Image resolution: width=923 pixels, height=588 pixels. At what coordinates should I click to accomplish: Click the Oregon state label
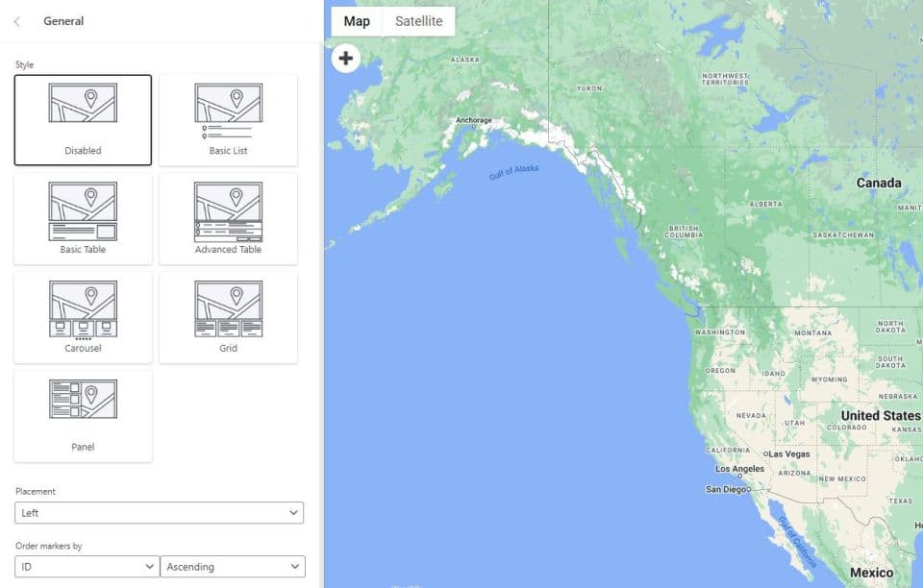point(720,371)
